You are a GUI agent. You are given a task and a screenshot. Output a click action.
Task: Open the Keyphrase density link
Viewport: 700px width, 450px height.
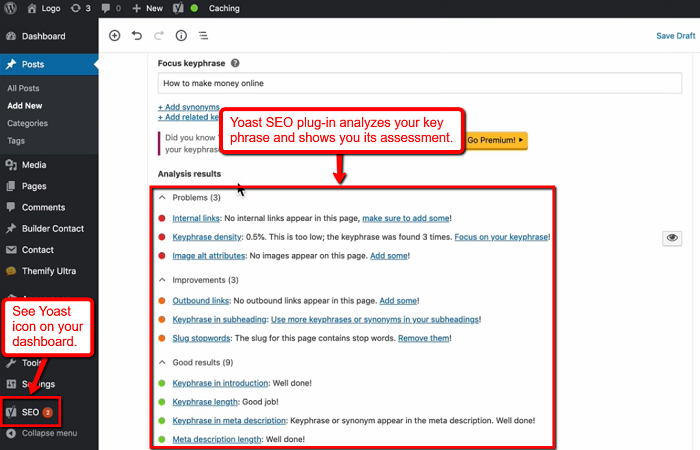[x=207, y=237]
